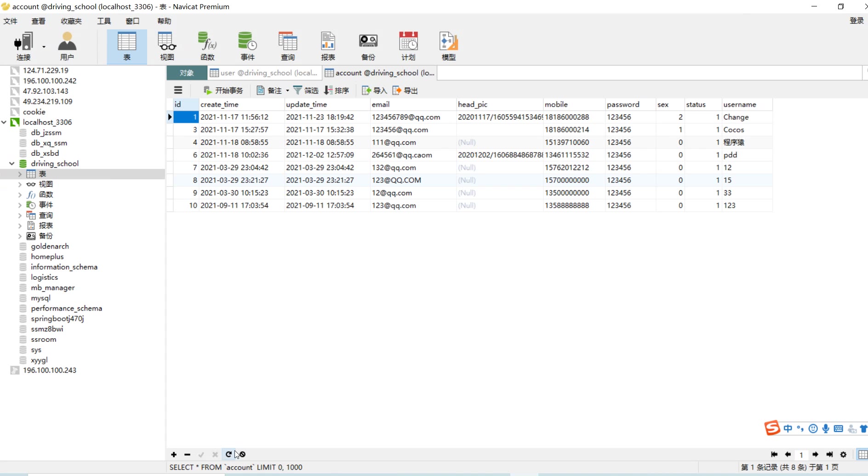Select the email cell 123456@qq.com
Viewport: 868px width, 476px height.
coord(413,130)
